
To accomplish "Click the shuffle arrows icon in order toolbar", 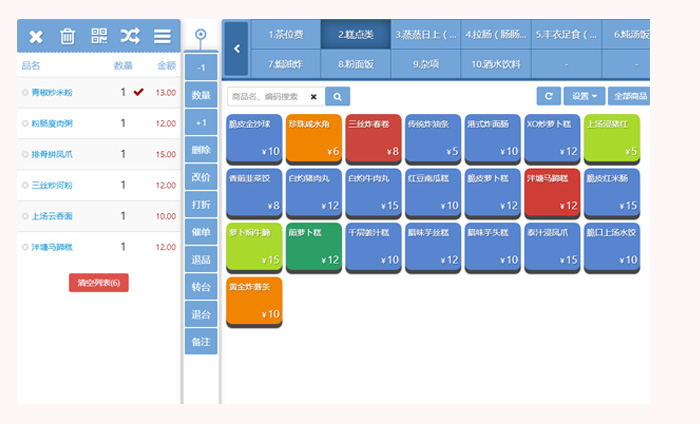I will [x=130, y=36].
